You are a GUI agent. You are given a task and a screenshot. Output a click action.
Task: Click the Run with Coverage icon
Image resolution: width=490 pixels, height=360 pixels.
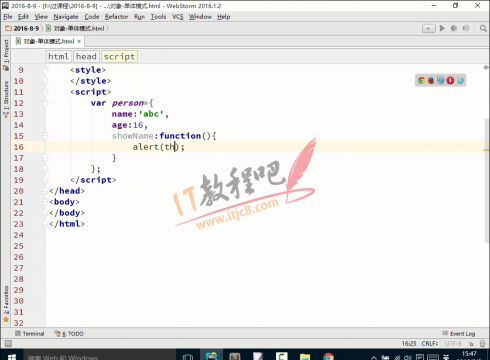pos(466,28)
